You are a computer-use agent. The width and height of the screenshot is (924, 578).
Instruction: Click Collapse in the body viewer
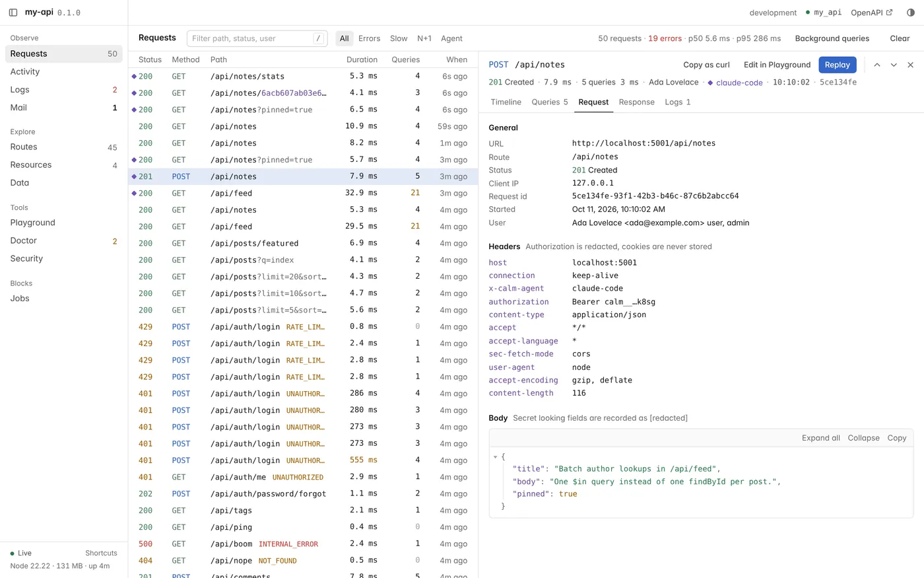(x=863, y=438)
